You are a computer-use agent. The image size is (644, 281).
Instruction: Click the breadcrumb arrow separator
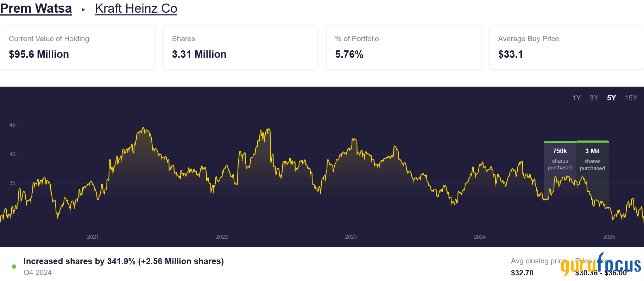[x=83, y=10]
